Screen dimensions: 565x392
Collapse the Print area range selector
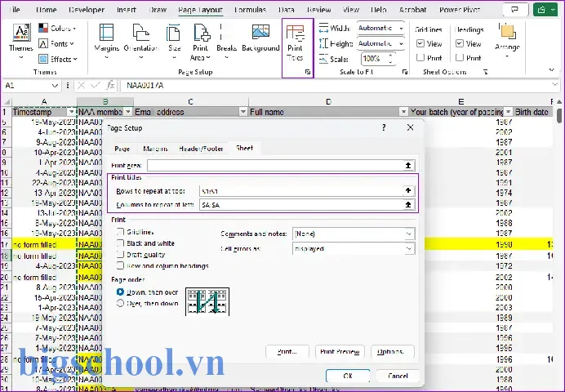tap(408, 165)
